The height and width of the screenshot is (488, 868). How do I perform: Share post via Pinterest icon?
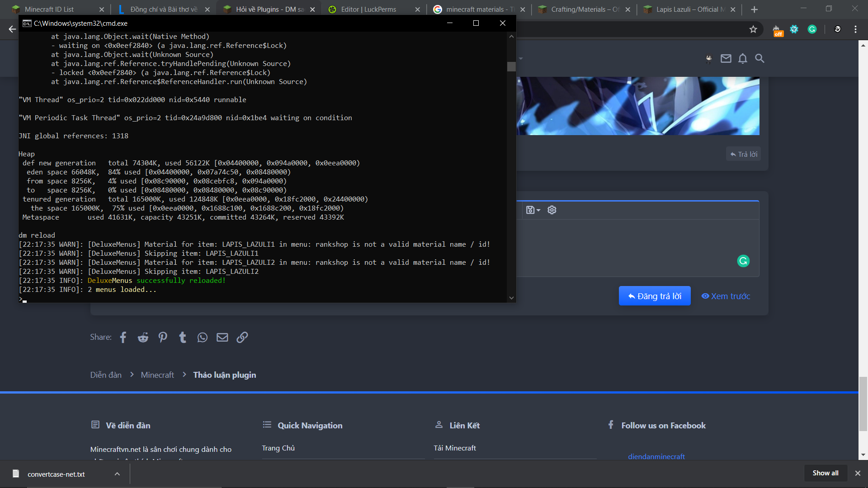click(163, 338)
